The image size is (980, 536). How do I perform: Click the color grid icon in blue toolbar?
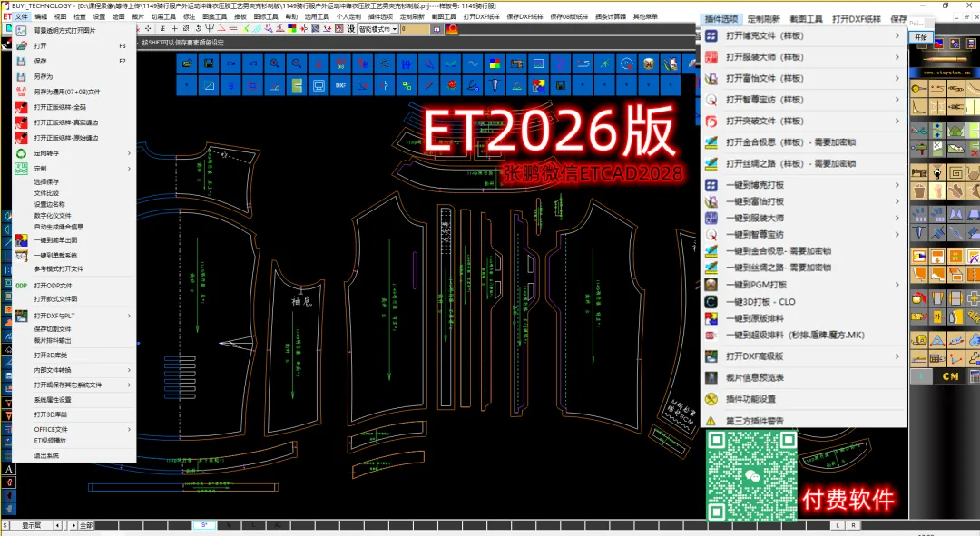pos(495,63)
